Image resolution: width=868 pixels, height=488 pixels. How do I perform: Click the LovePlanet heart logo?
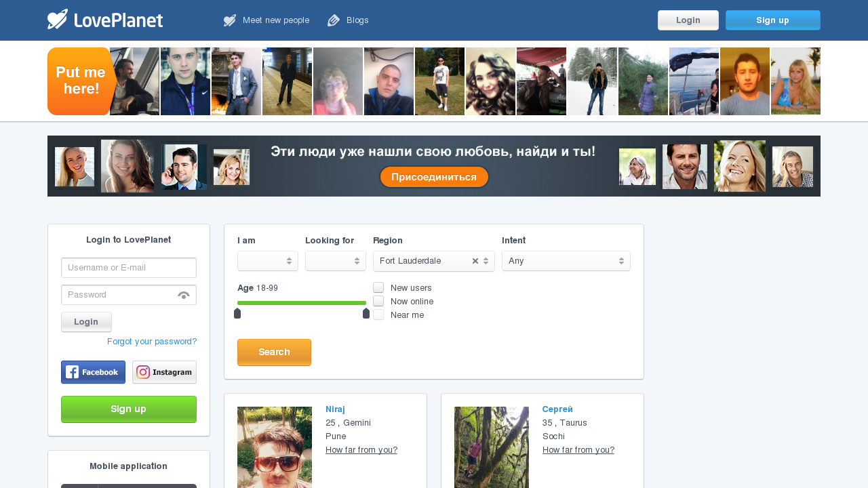coord(58,19)
